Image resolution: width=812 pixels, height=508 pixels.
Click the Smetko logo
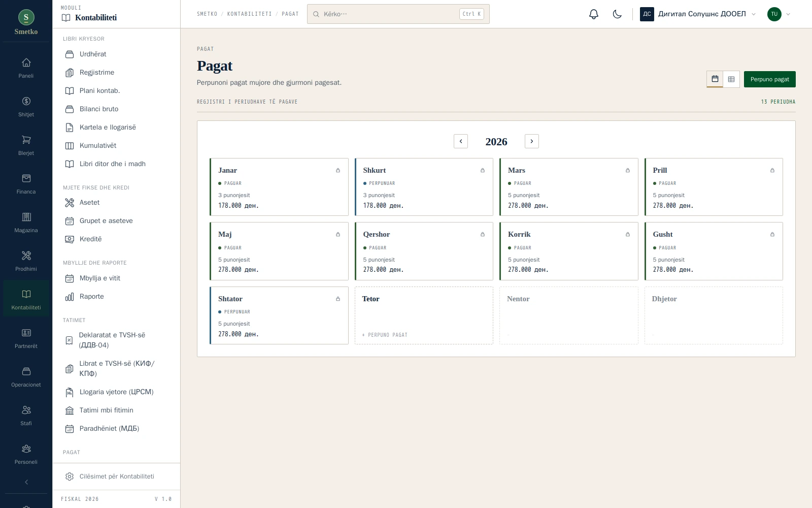click(26, 22)
